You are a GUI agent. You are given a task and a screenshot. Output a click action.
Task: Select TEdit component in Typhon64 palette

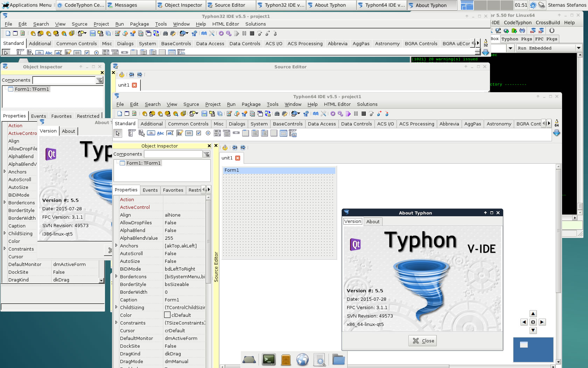point(170,133)
